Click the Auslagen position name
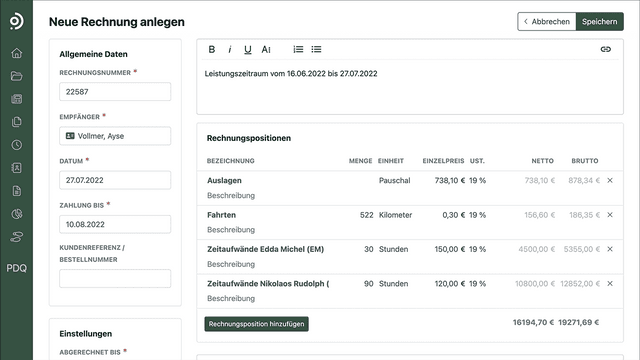 click(x=224, y=180)
